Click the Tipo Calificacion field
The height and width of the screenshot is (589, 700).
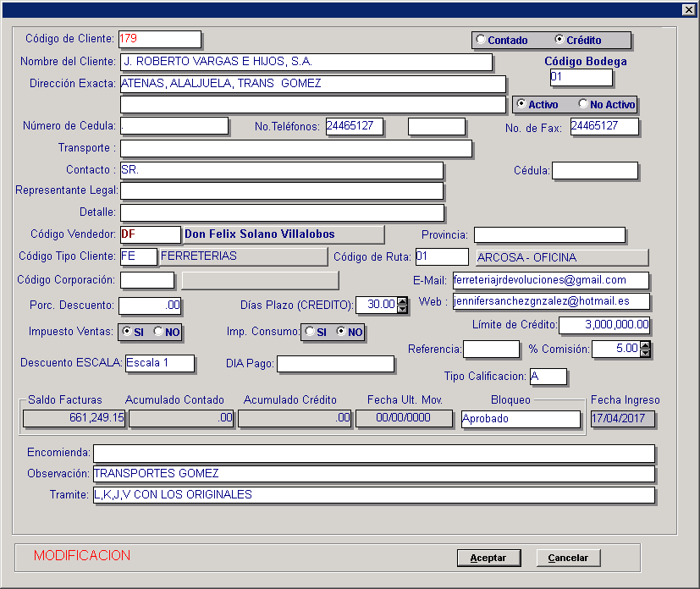tap(548, 377)
